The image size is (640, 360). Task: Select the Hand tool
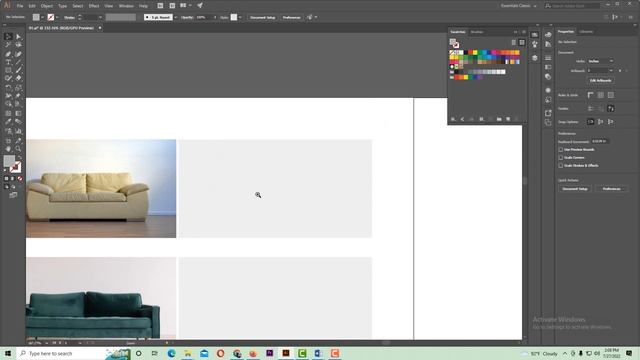point(8,149)
